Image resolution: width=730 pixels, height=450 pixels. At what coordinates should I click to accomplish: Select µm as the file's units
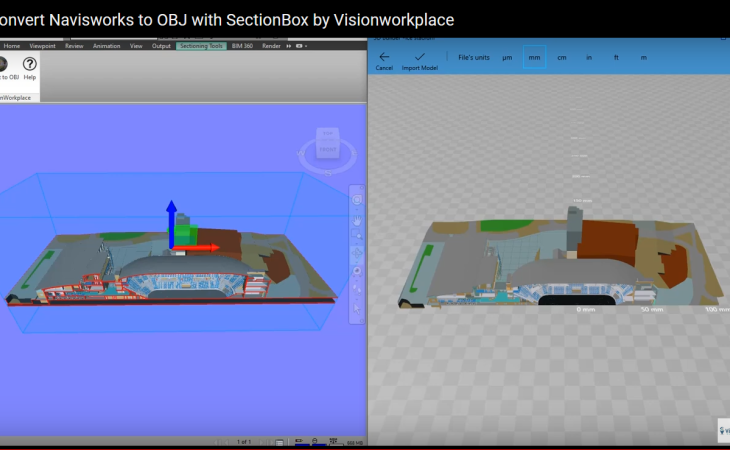pos(507,57)
